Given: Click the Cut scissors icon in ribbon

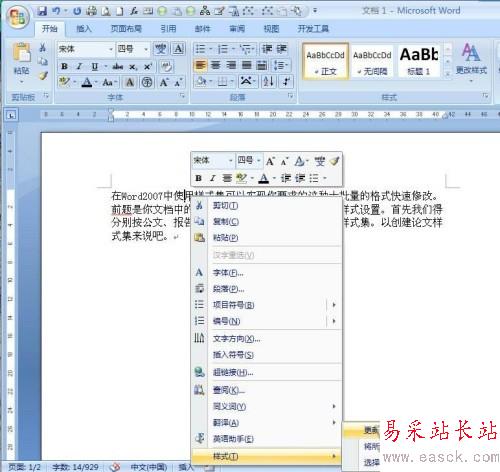Looking at the screenshot, I should coord(43,48).
